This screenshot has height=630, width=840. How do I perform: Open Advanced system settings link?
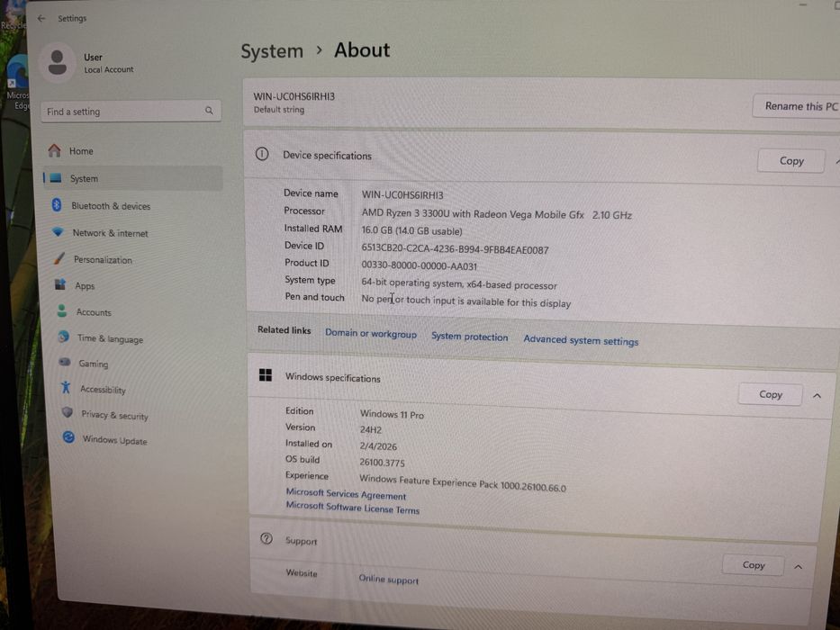pyautogui.click(x=581, y=340)
